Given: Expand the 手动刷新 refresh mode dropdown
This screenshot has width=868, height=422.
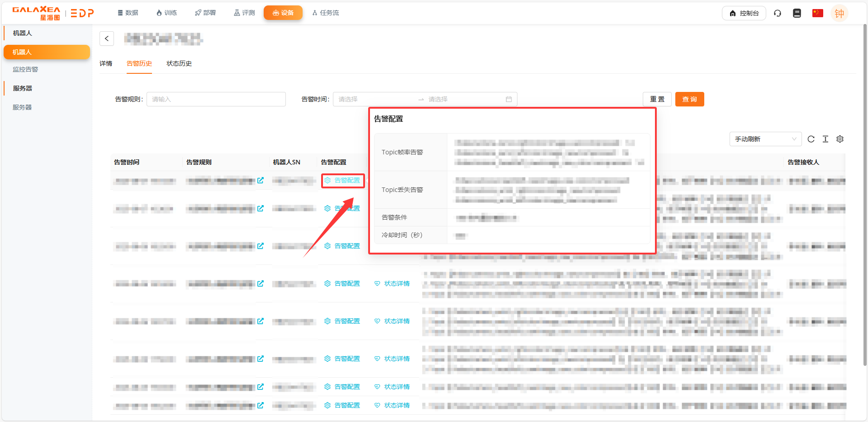Looking at the screenshot, I should pyautogui.click(x=765, y=139).
